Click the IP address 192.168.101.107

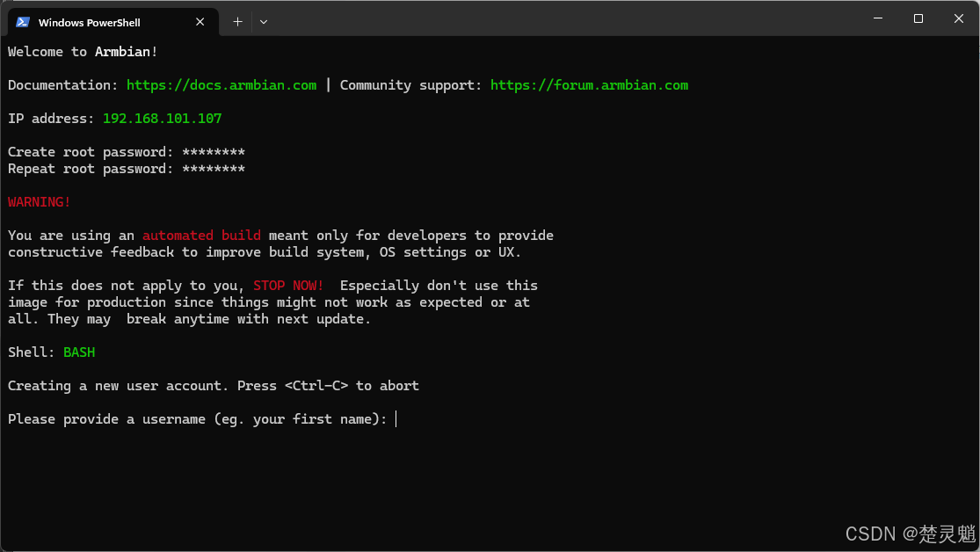pos(163,118)
